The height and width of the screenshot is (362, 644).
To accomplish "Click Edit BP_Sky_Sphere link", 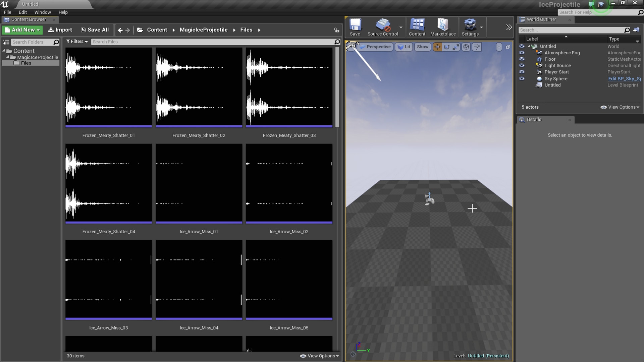I will point(624,79).
